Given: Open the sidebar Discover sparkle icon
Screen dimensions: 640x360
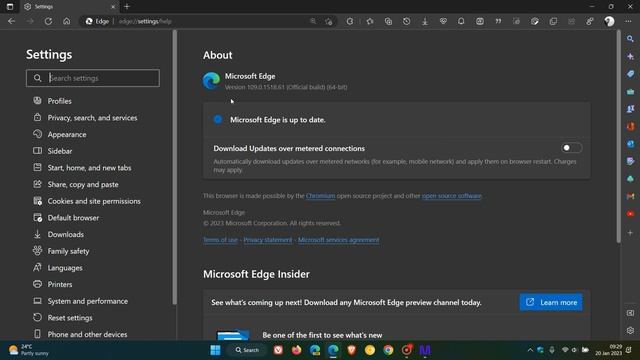Looking at the screenshot, I should [x=631, y=56].
